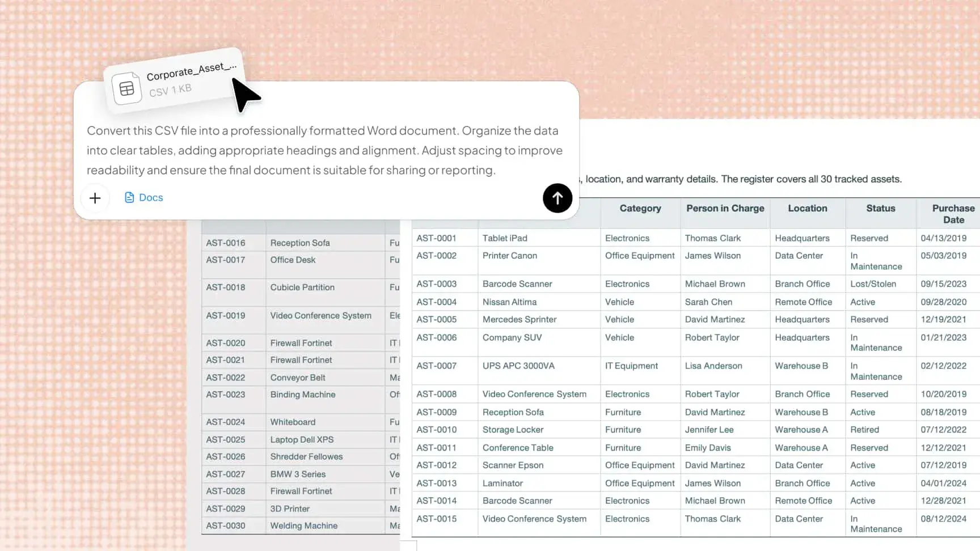Click the Person in Charge column header
This screenshot has width=980, height=551.
click(725, 209)
